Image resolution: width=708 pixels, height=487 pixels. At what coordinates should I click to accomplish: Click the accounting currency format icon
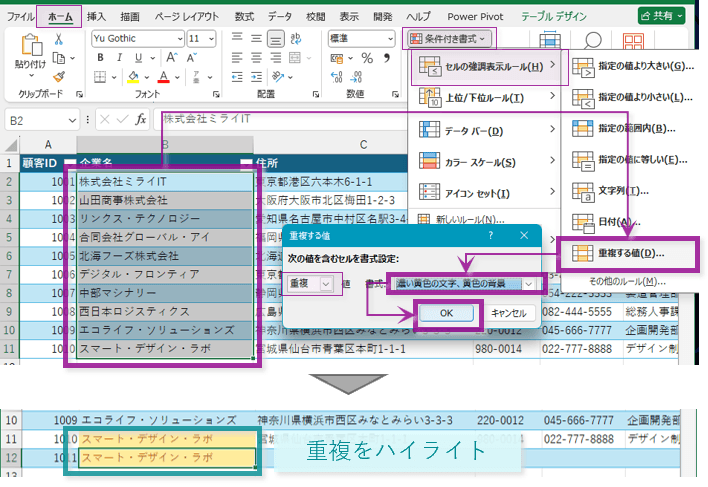(x=336, y=58)
